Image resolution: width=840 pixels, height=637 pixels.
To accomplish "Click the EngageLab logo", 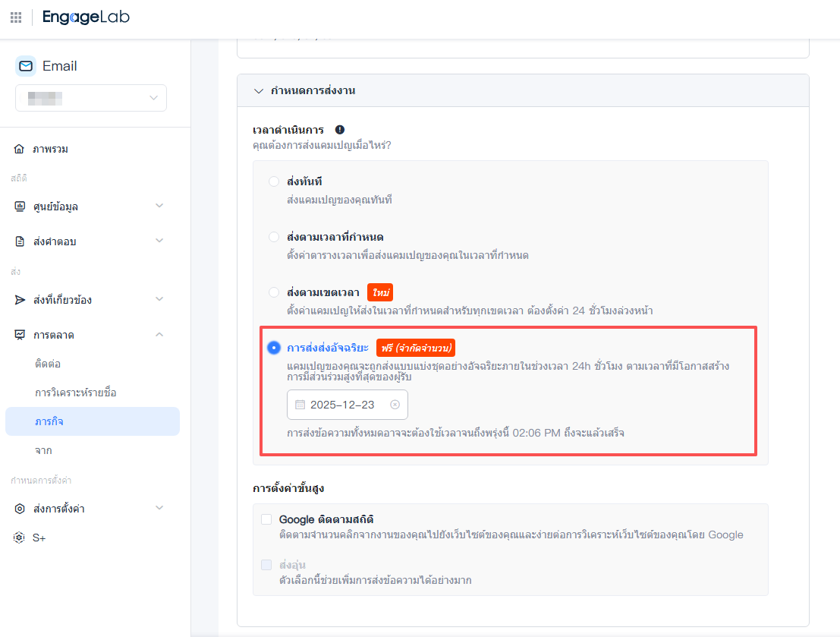I will click(x=86, y=17).
